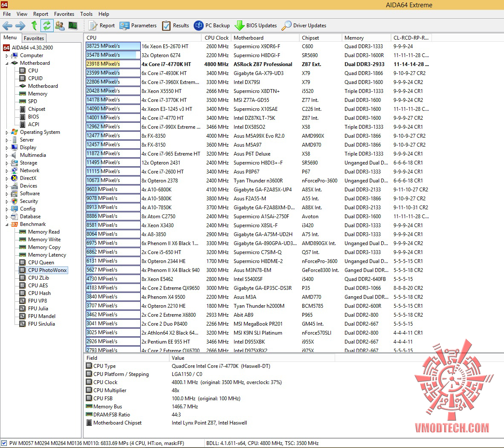Switch to the Menu sidebar tab
Viewport: 504px width, 448px height.
[x=10, y=37]
